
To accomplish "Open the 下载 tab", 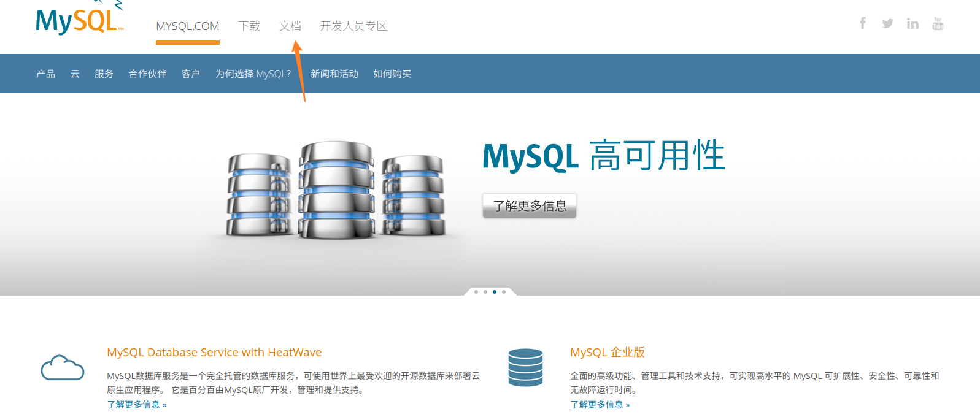I will pyautogui.click(x=250, y=26).
